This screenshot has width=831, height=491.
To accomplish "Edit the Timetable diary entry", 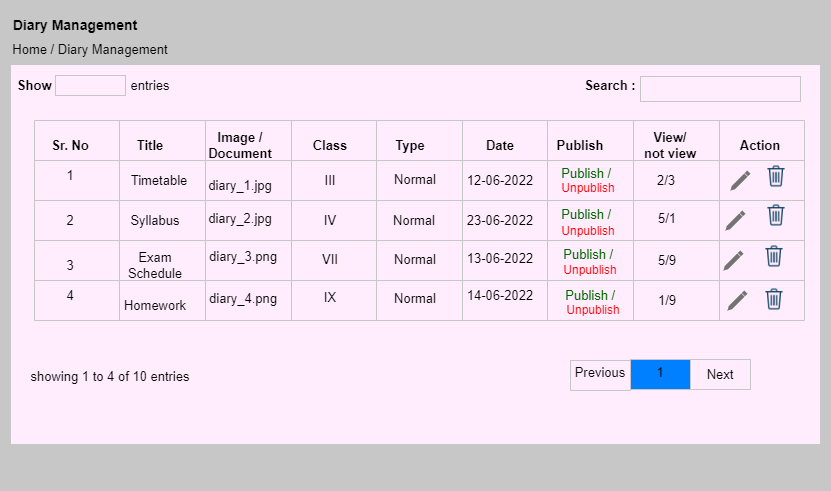I will click(x=740, y=181).
